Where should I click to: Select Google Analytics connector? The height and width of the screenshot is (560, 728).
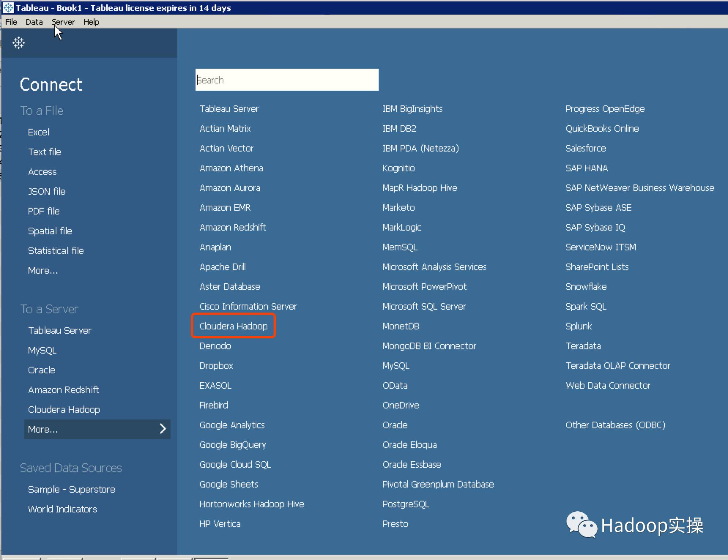tap(232, 425)
